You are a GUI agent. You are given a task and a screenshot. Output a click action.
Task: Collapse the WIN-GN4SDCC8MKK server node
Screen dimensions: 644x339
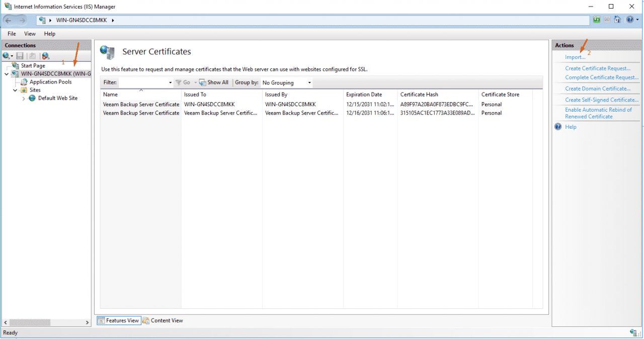pos(7,74)
